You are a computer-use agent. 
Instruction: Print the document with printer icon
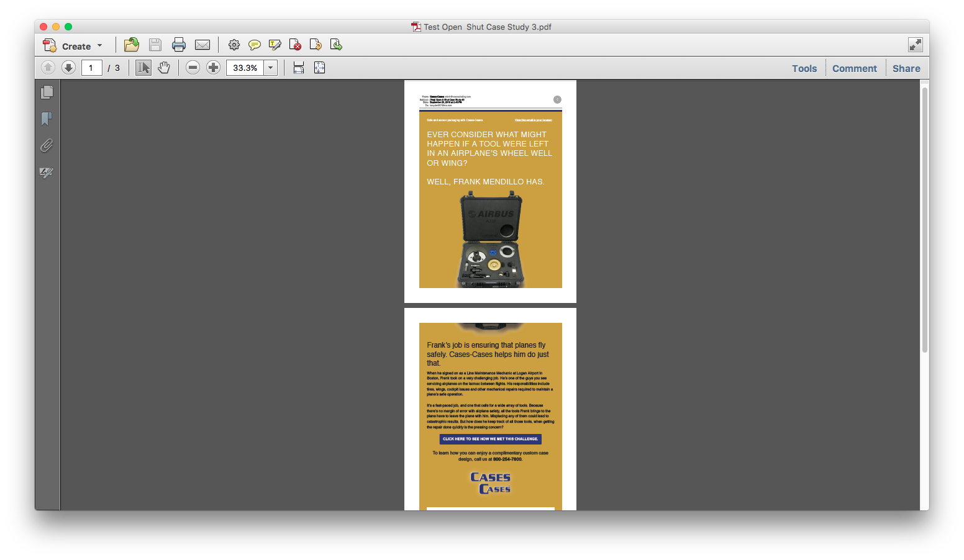point(179,45)
